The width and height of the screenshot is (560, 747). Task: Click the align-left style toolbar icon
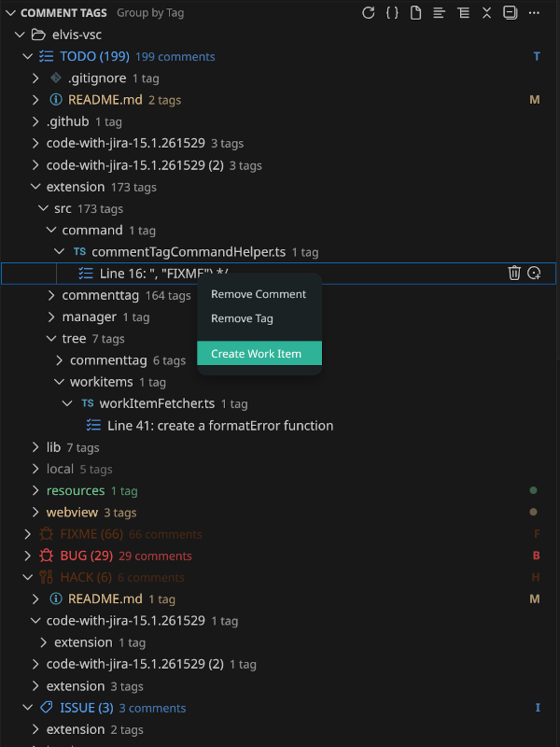[439, 13]
